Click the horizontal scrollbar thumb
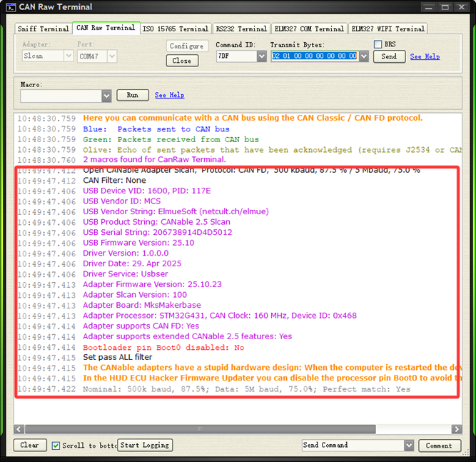Screen dimensions: 476x462 point(201,429)
